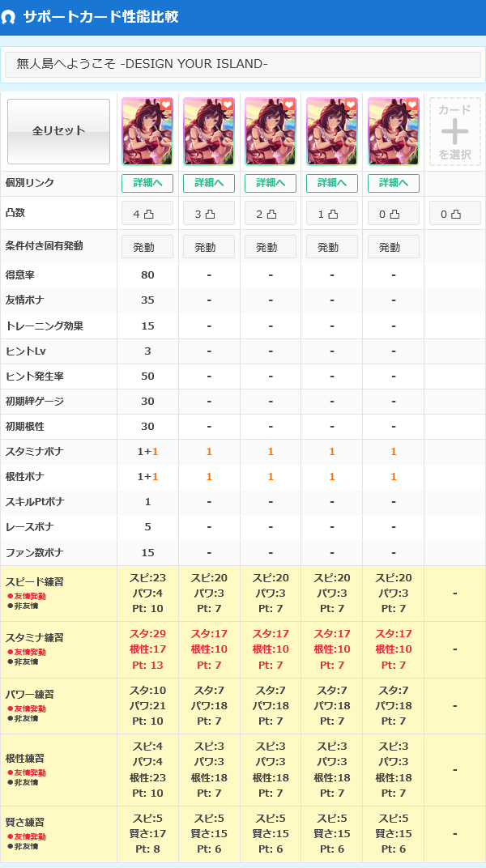Click the 全リセット reset button
This screenshot has width=486, height=868.
click(58, 131)
